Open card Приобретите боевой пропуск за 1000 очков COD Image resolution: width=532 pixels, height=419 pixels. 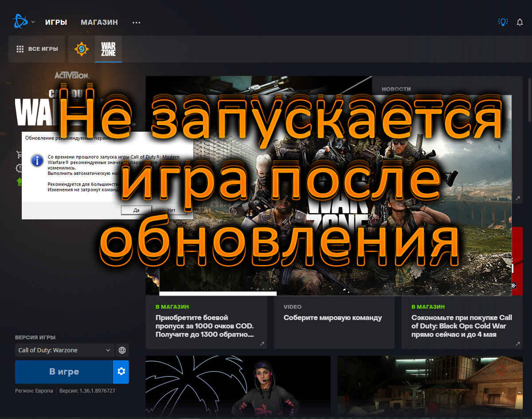point(206,323)
